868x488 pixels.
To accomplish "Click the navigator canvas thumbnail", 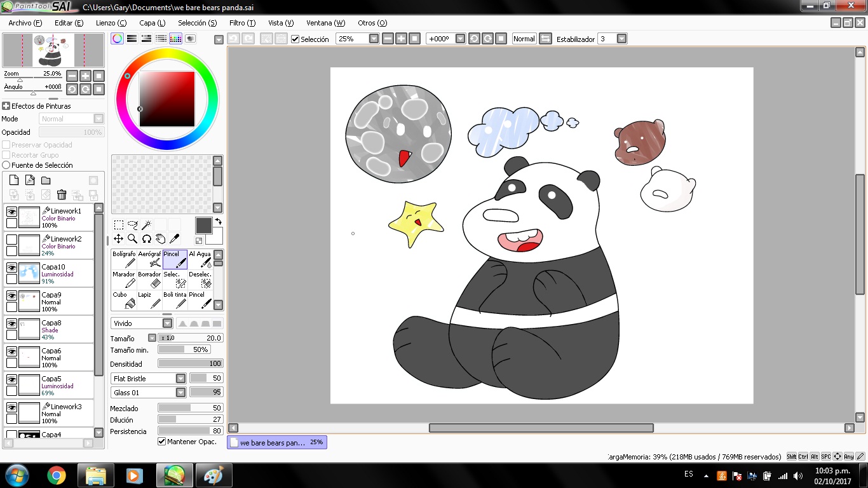I will [53, 50].
